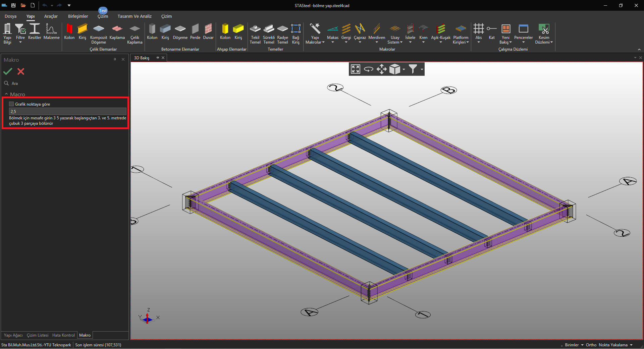644x349 pixels.
Task: Collapse the Macro section
Action: [x=6, y=94]
